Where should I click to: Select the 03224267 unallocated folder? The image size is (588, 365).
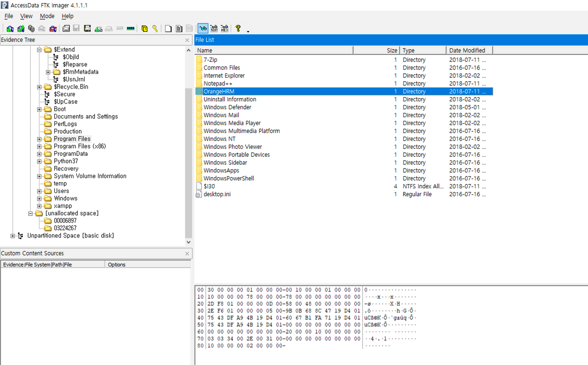pyautogui.click(x=65, y=228)
